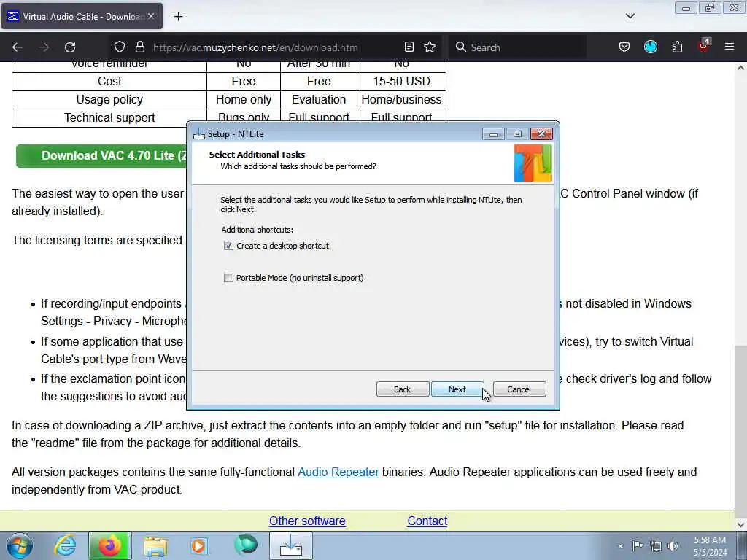Click the 'Usage policy' row label
Image resolution: width=747 pixels, height=560 pixels.
pos(109,99)
